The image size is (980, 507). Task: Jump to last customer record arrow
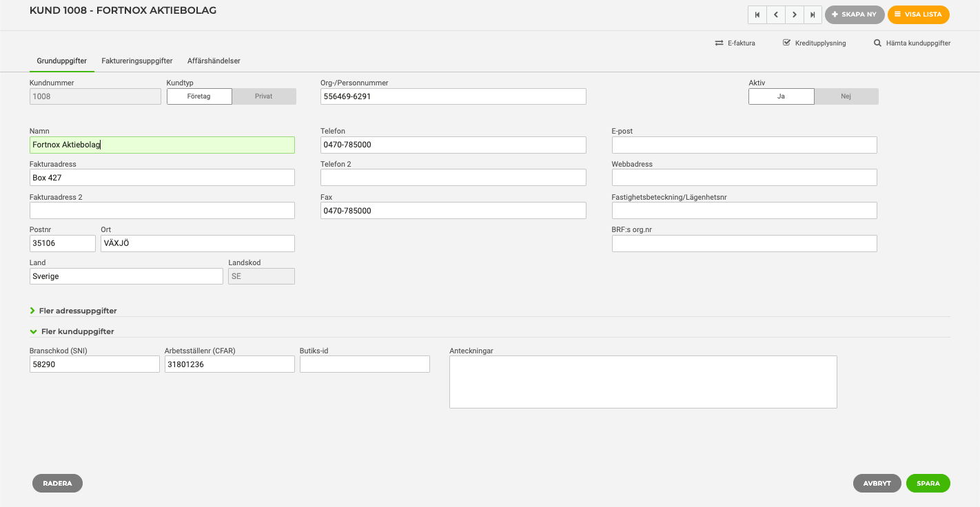(x=813, y=14)
